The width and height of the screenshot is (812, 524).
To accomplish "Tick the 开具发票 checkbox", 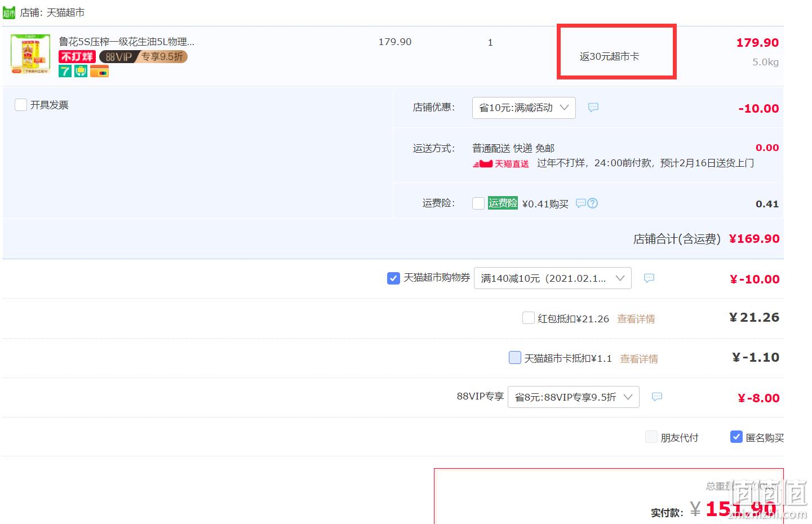I will click(21, 105).
